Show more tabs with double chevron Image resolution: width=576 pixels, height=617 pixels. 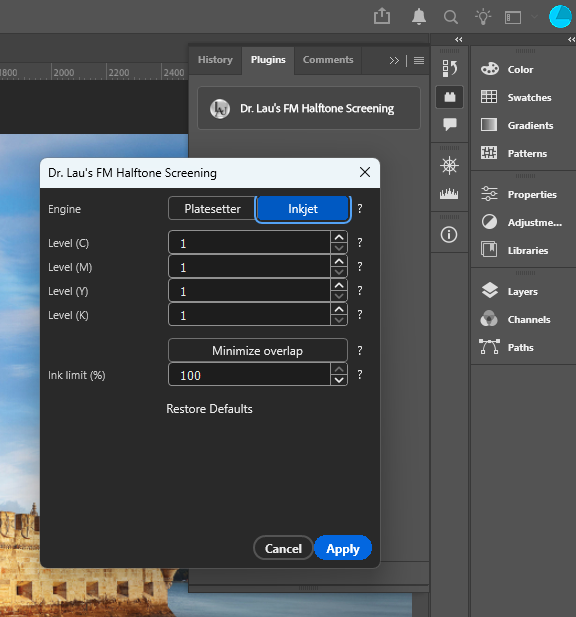click(394, 61)
